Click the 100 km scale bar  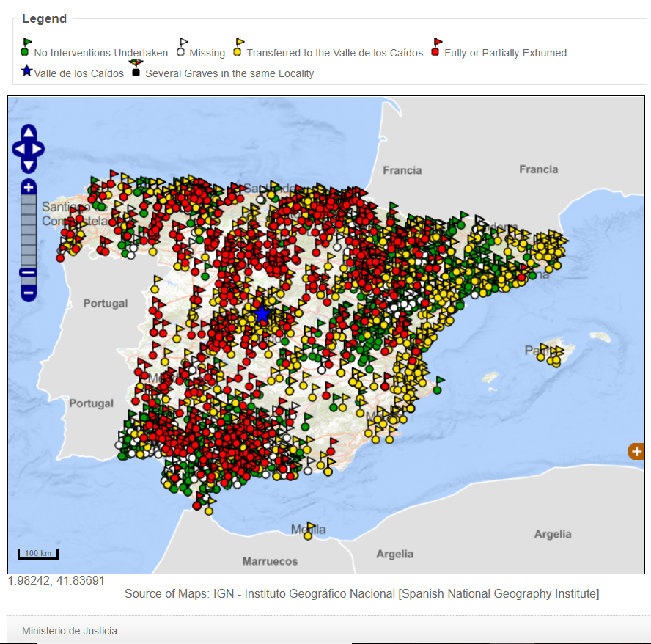pyautogui.click(x=37, y=553)
